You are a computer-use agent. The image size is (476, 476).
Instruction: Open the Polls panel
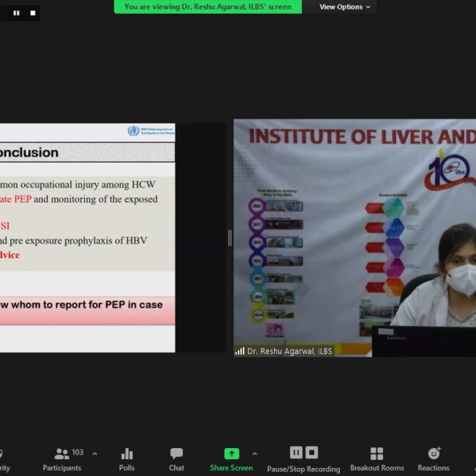coord(127,459)
